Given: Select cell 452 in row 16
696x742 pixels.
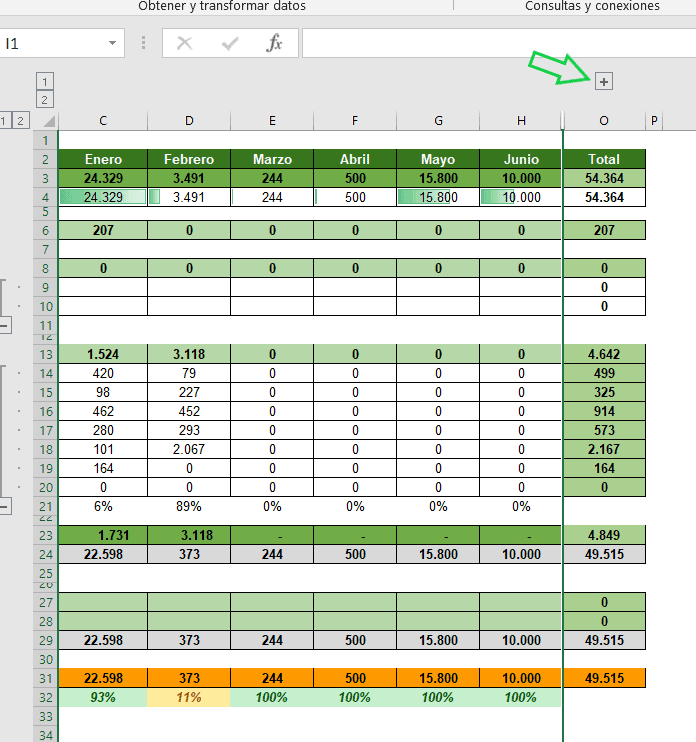Looking at the screenshot, I should coord(189,411).
